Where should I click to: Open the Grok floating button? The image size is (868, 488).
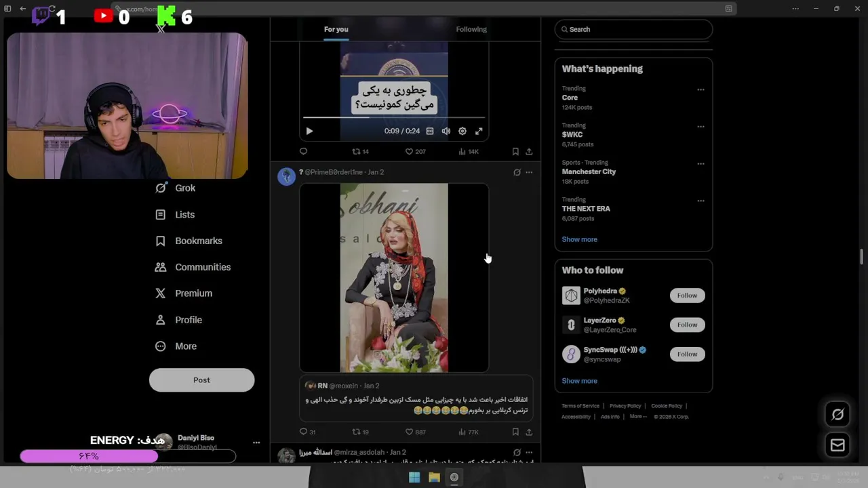tap(837, 414)
